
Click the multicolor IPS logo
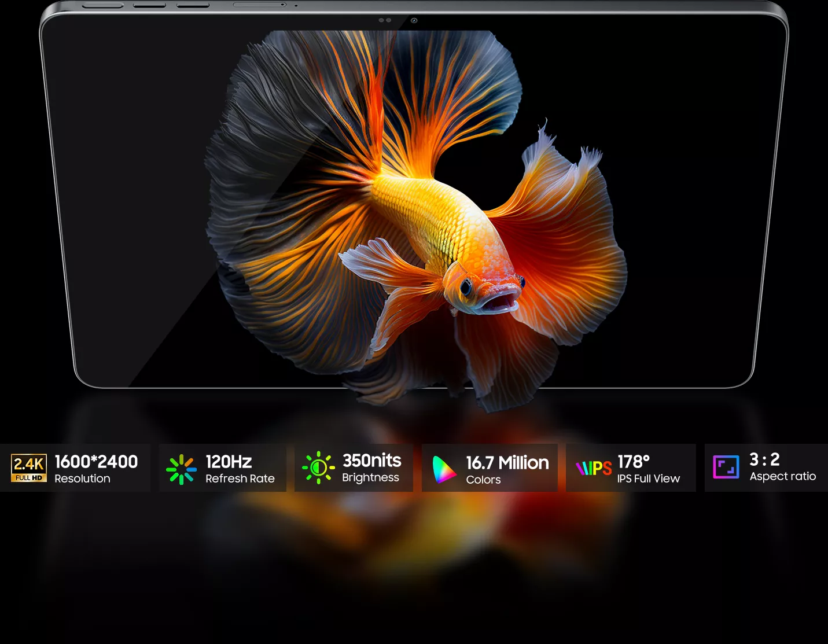pos(594,468)
